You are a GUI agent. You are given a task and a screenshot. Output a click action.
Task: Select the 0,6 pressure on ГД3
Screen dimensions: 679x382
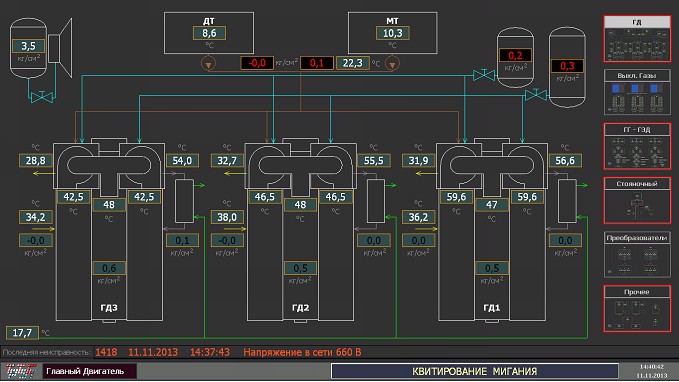coord(109,268)
